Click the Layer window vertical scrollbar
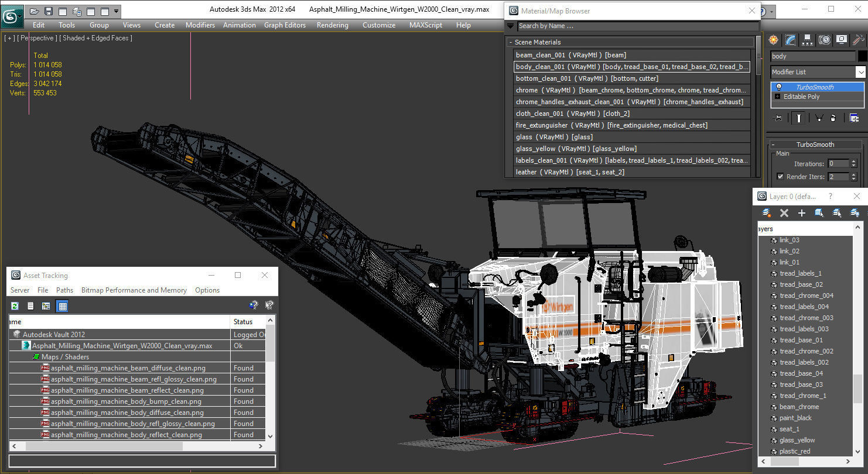868x474 pixels. (x=857, y=389)
